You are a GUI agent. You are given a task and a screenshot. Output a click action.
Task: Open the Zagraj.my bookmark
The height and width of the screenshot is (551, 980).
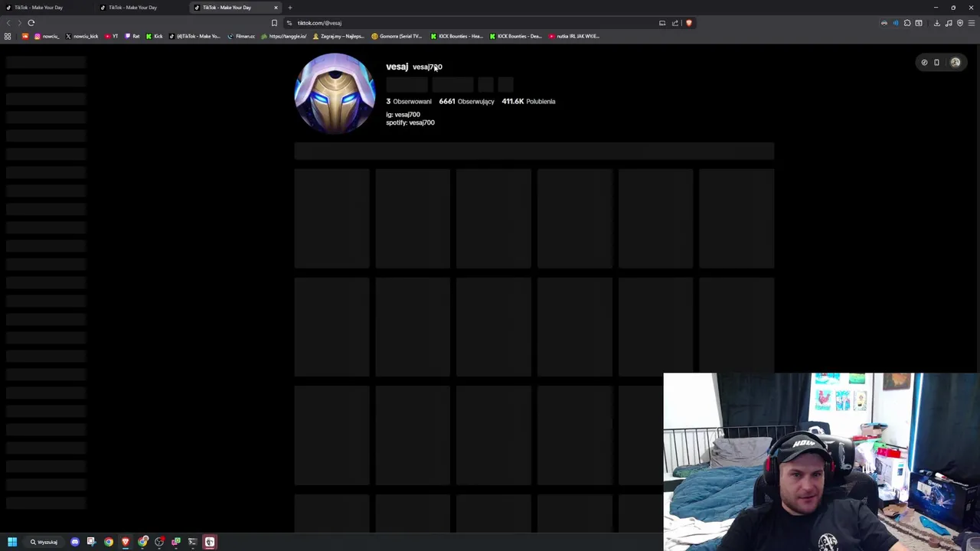click(x=338, y=36)
